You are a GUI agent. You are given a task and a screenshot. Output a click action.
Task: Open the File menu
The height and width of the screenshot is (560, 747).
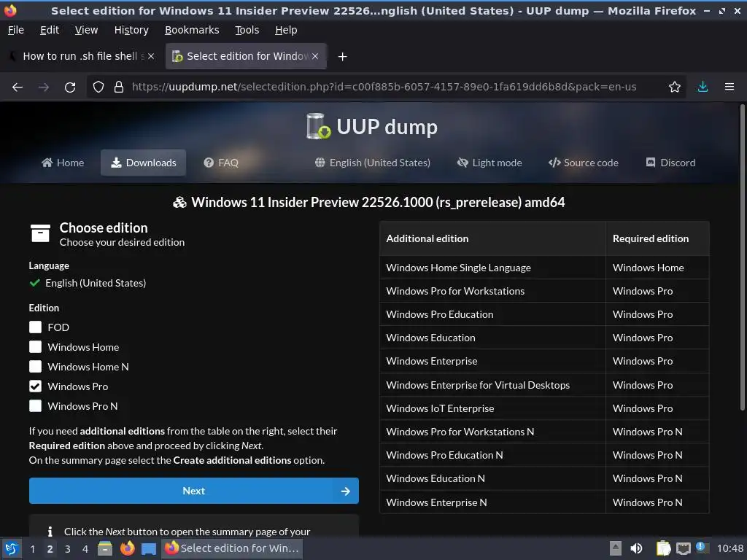(x=16, y=30)
